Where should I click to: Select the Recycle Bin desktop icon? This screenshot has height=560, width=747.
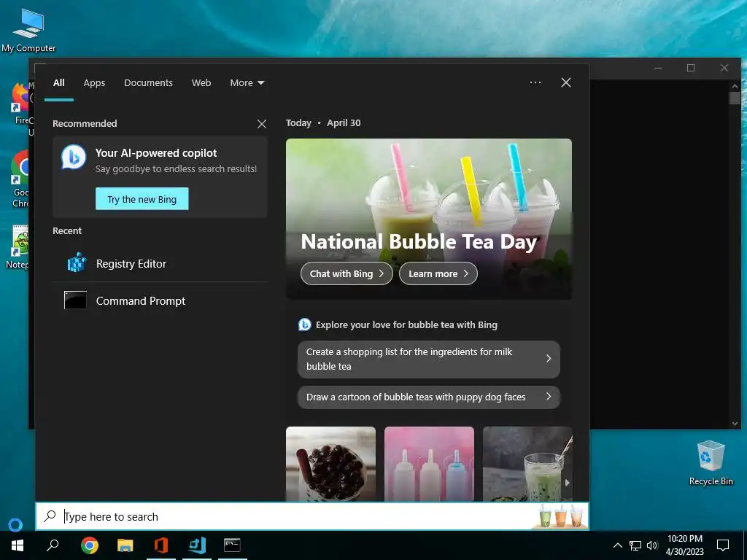tap(711, 462)
